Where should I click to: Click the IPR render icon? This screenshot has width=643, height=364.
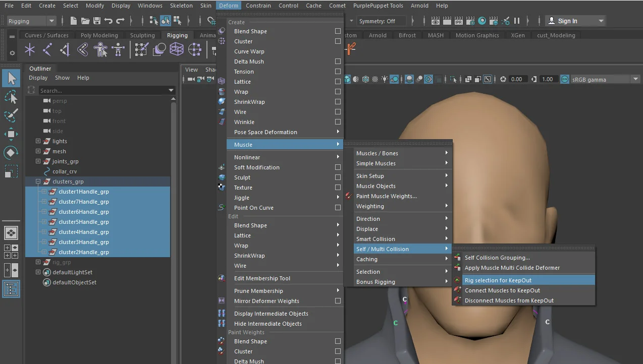[x=459, y=21]
